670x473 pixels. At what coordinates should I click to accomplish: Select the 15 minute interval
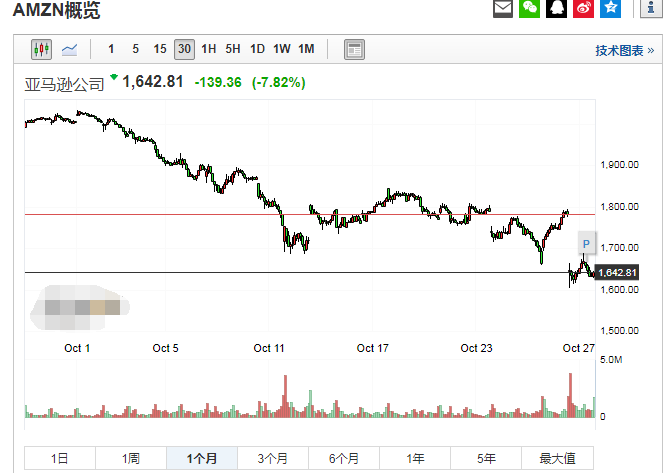[160, 49]
